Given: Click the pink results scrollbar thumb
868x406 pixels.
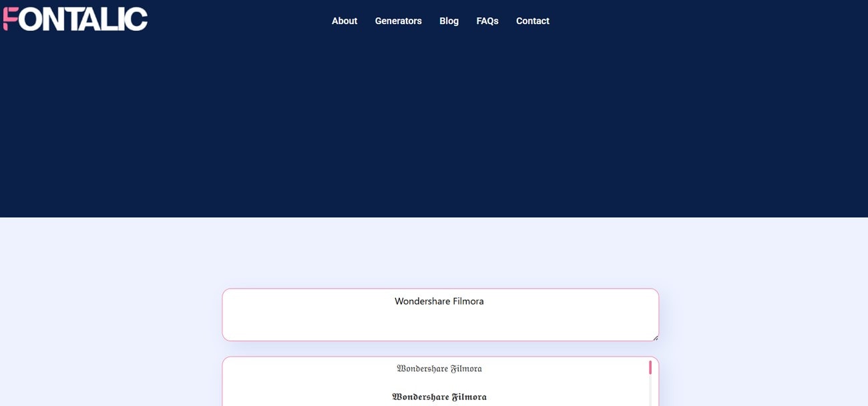Looking at the screenshot, I should point(650,367).
